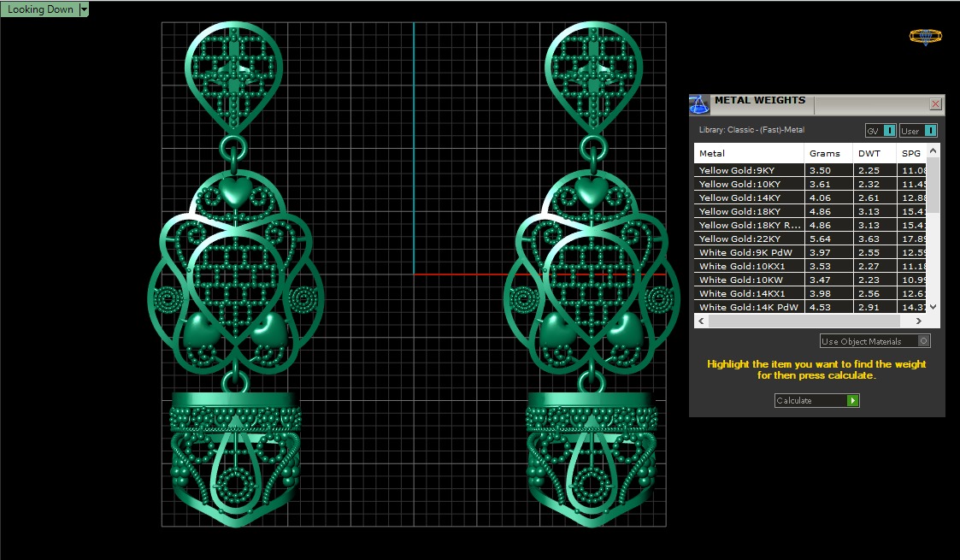960x560 pixels.
Task: Sort by the Grams column header
Action: coord(828,153)
